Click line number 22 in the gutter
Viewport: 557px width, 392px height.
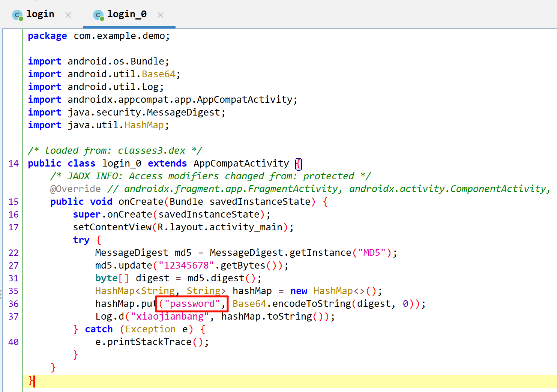tap(14, 253)
